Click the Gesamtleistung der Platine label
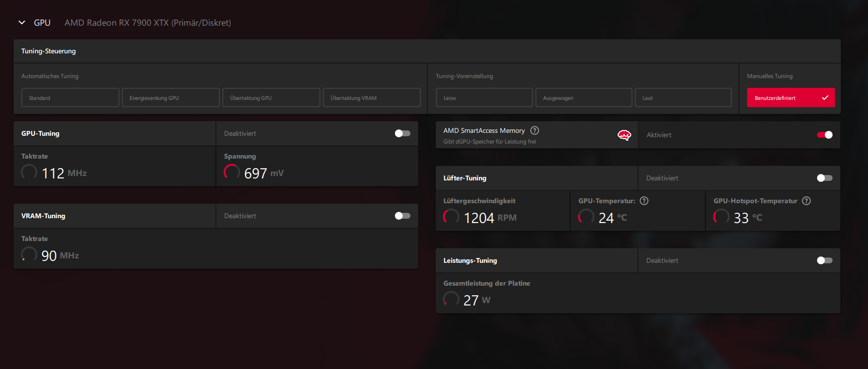 click(x=487, y=283)
